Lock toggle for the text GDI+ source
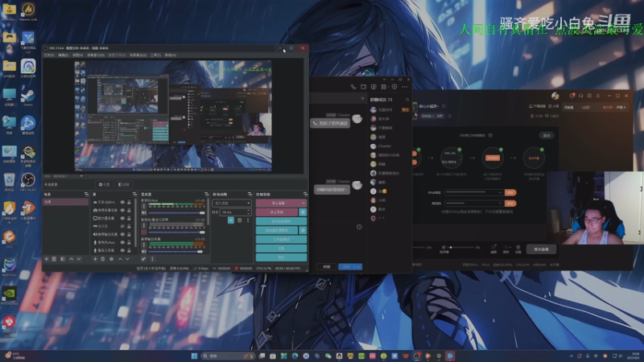Viewport: 644px width, 362px height. point(129,202)
